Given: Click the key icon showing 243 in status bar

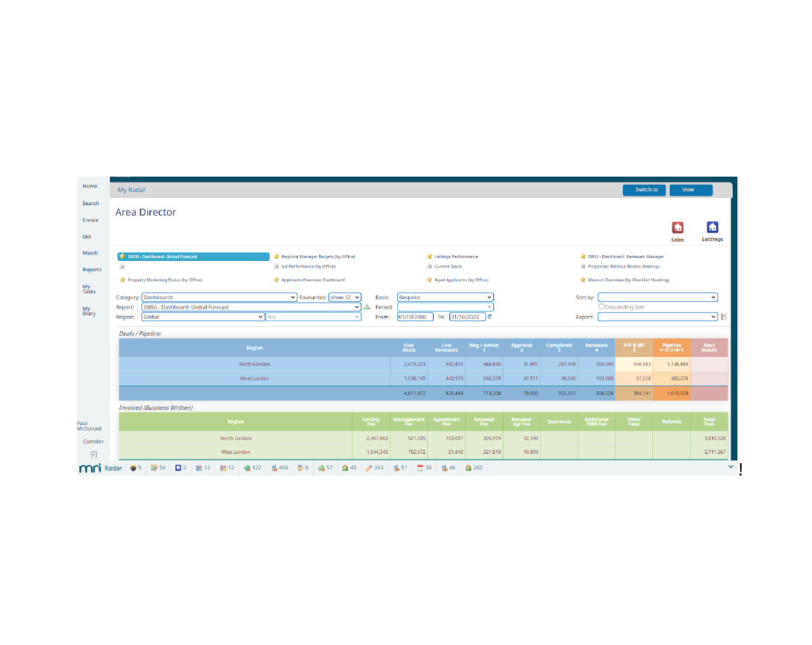Looking at the screenshot, I should pyautogui.click(x=369, y=468).
